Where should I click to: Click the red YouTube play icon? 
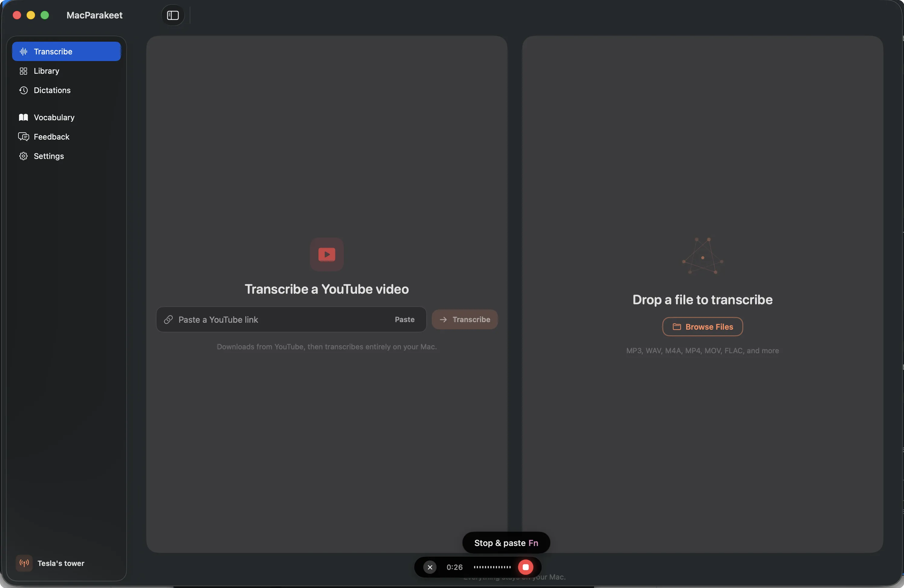(x=327, y=254)
